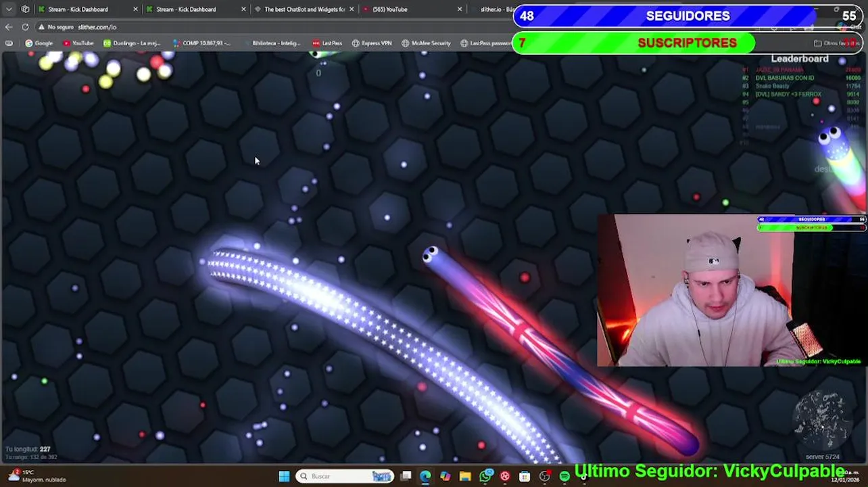
Task: Close The best ChatBot and Widgets tab
Action: click(352, 9)
